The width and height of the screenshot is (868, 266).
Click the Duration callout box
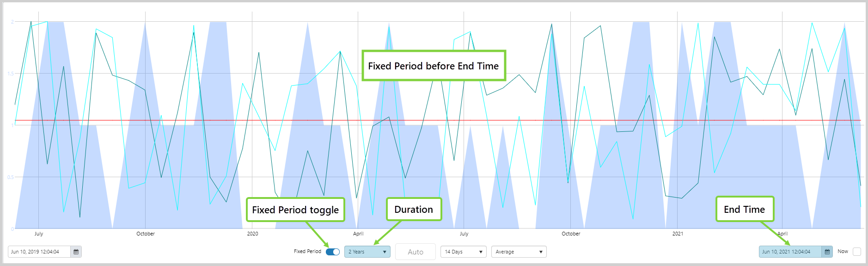click(x=414, y=210)
